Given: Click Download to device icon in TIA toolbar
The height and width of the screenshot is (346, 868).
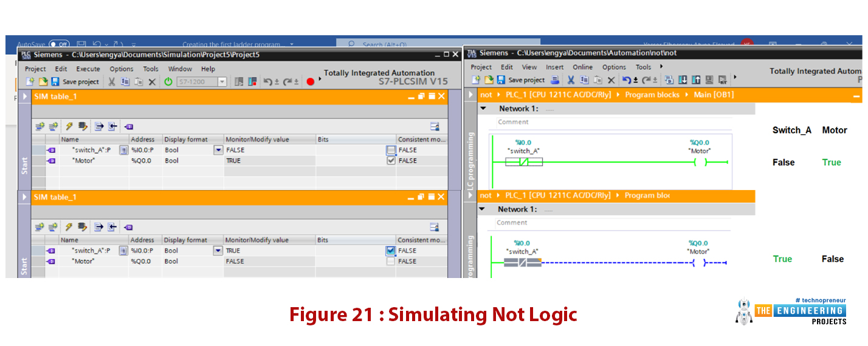Looking at the screenshot, I should coord(683,80).
